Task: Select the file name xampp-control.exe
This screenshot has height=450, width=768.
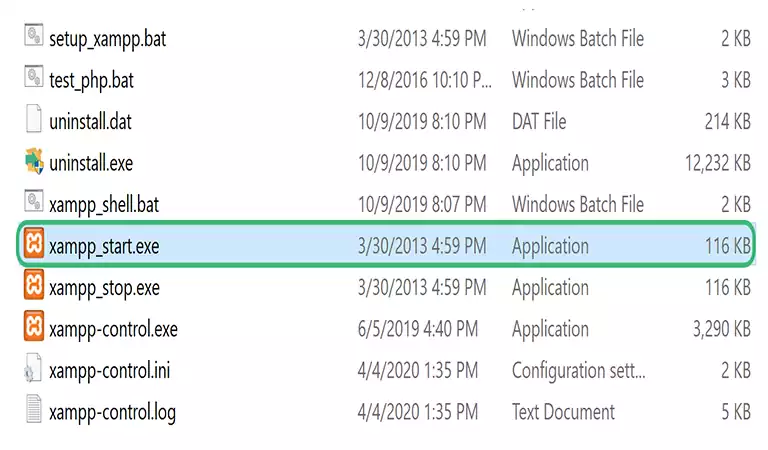Action: 113,330
